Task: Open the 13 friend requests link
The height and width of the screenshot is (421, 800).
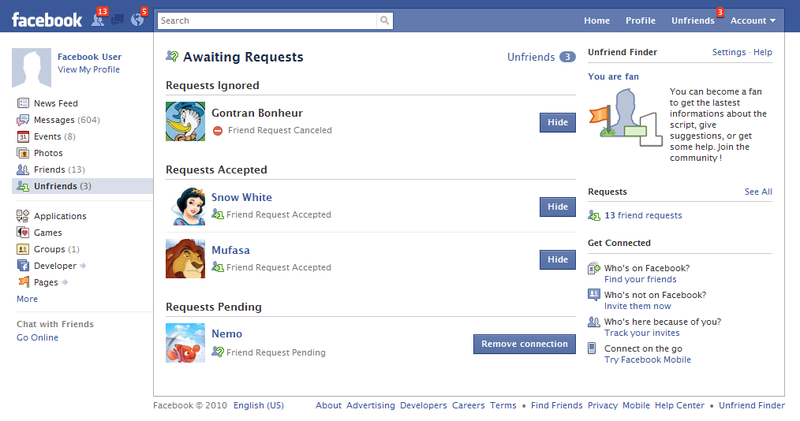Action: coord(643,215)
